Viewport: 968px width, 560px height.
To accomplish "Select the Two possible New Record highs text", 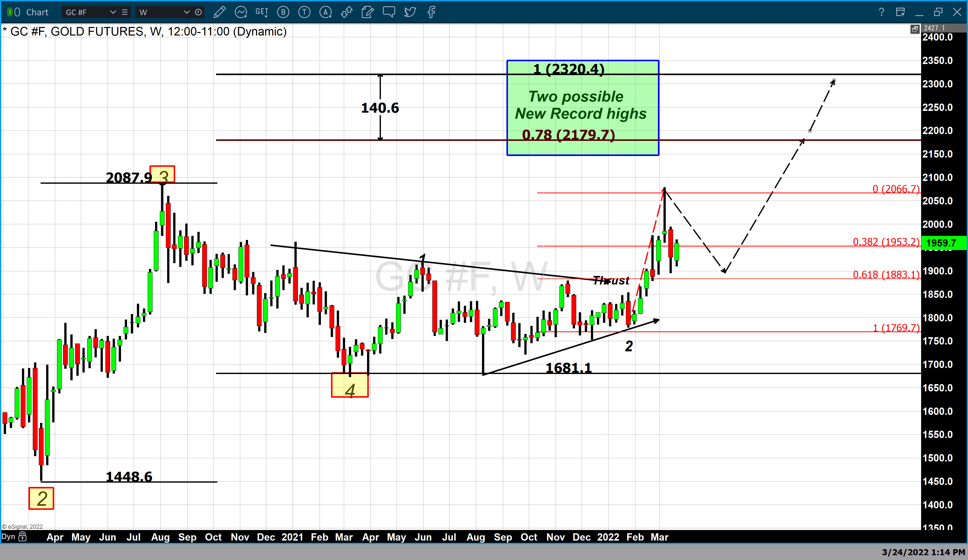I will click(580, 105).
